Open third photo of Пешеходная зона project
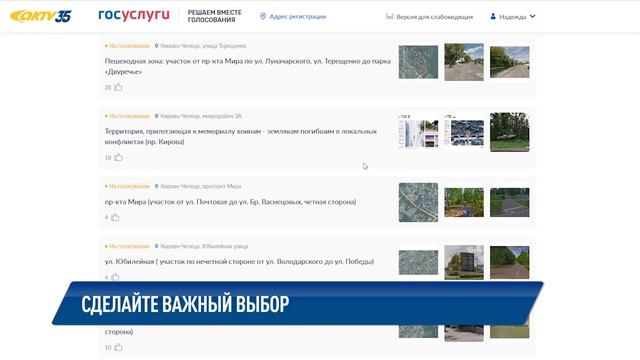 (x=510, y=62)
